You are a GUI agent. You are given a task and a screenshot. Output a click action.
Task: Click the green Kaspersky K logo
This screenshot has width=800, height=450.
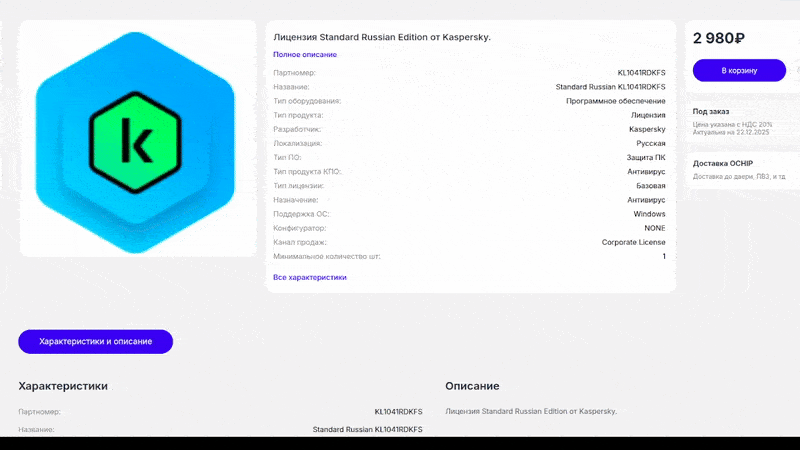pos(135,139)
